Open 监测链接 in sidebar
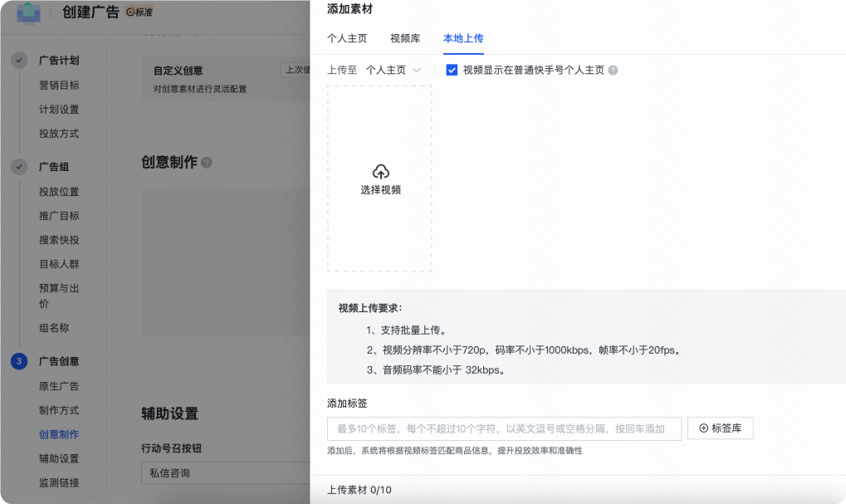This screenshot has height=504, width=846. (59, 483)
